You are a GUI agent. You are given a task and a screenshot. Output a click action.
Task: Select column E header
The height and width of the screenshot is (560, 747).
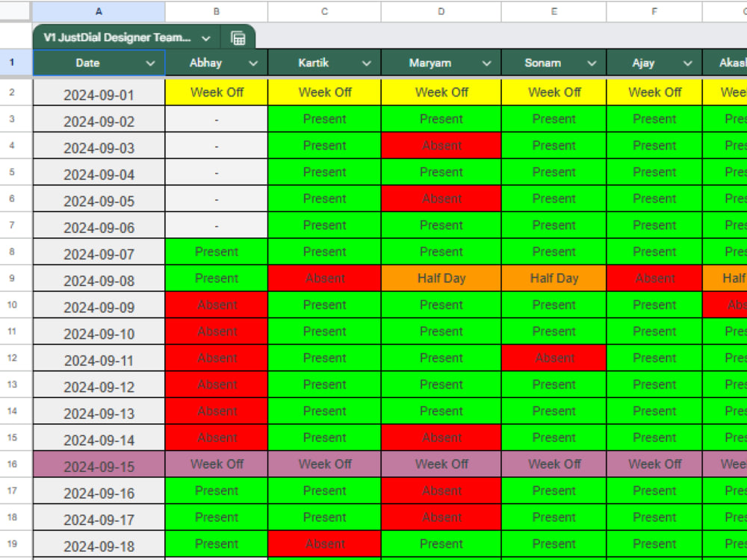(554, 11)
